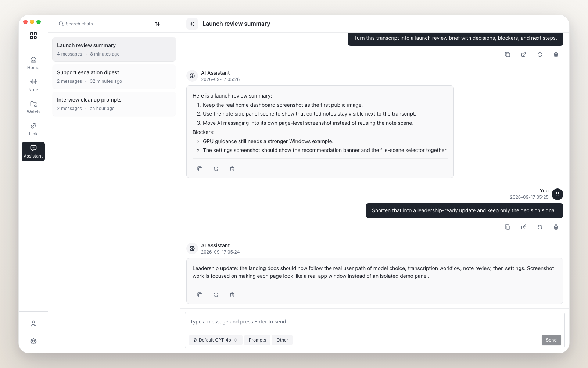Copy the Leadership update reply
The image size is (588, 368).
(200, 295)
